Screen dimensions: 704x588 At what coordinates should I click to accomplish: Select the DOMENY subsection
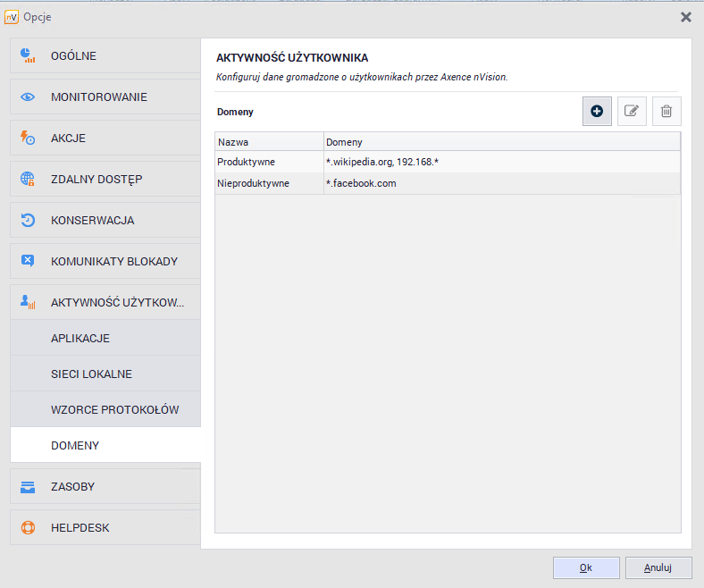click(105, 445)
